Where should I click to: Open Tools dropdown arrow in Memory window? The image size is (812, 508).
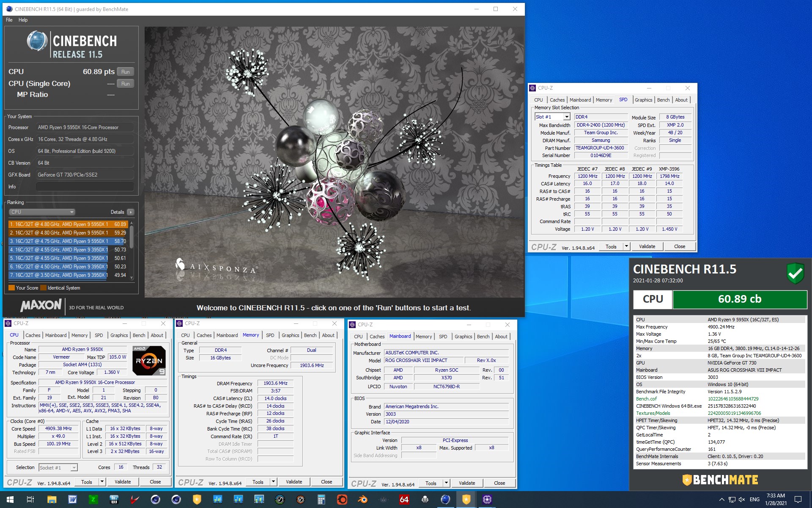tap(273, 482)
